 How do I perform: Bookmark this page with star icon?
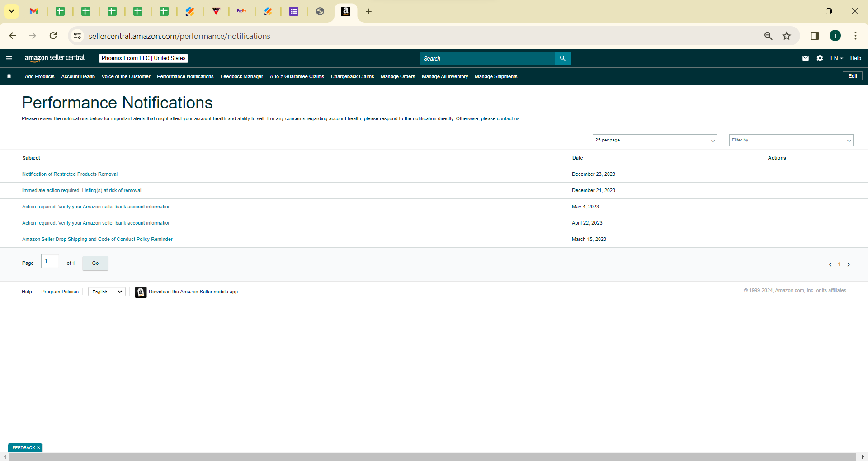(787, 36)
